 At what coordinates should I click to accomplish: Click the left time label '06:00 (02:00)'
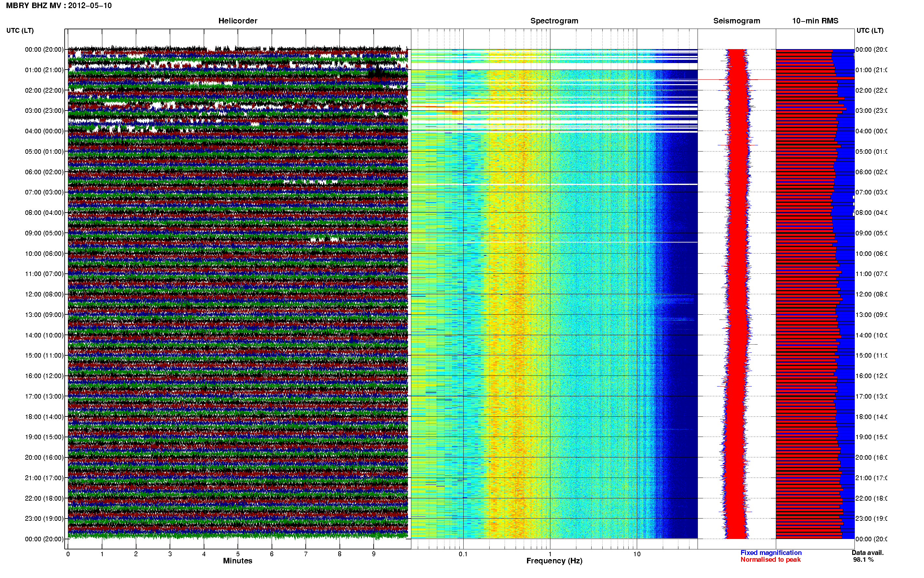(x=44, y=172)
